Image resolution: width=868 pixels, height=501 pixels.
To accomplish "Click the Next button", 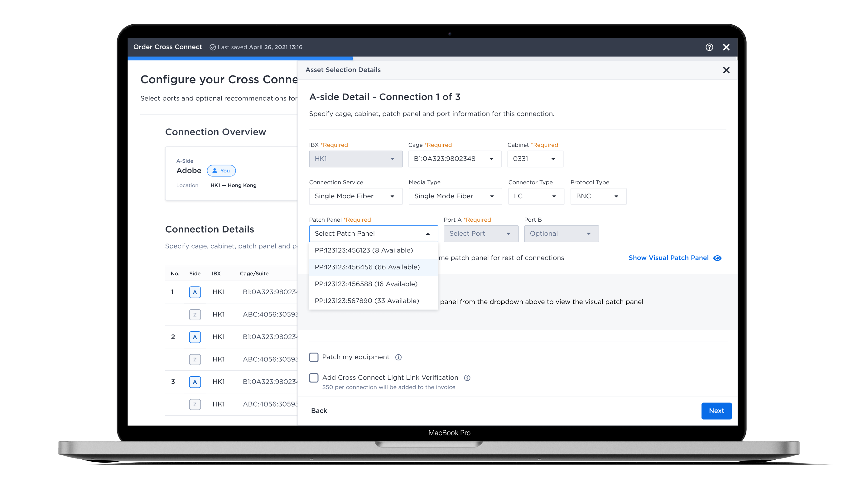I will (x=716, y=411).
